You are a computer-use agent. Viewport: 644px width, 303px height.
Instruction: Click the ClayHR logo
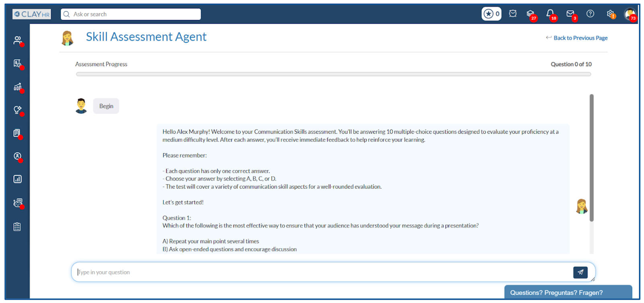point(32,14)
